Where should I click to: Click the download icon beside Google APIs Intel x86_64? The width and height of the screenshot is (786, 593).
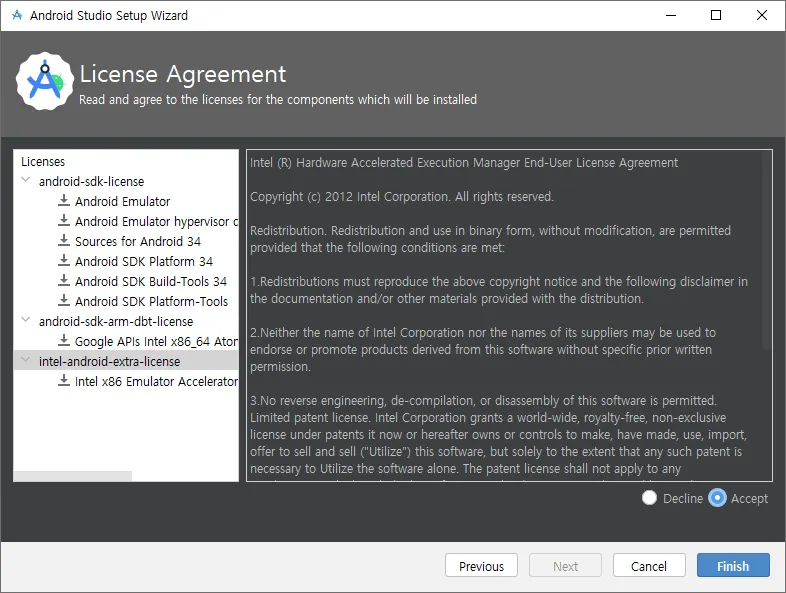tap(64, 341)
